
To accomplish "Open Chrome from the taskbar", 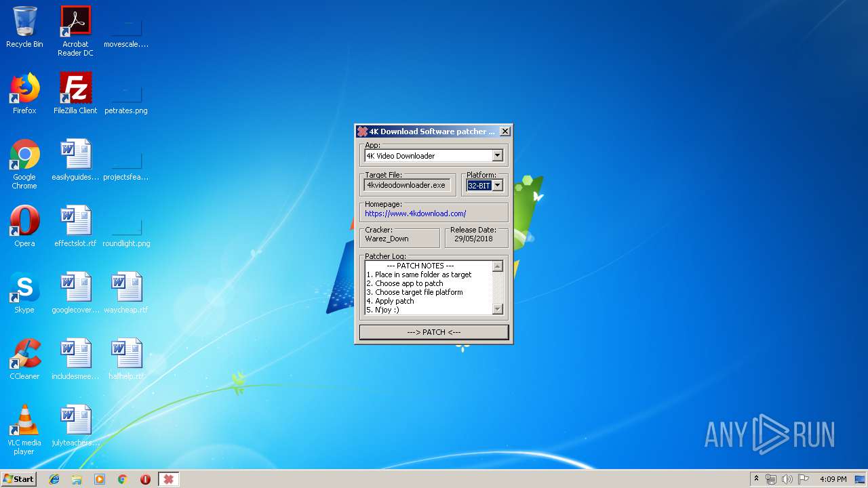I will [x=122, y=479].
